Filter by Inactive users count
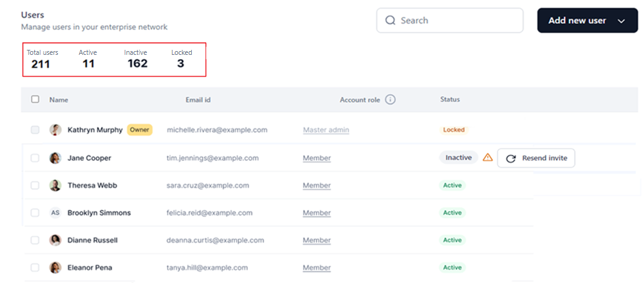The image size is (644, 283). 137,59
